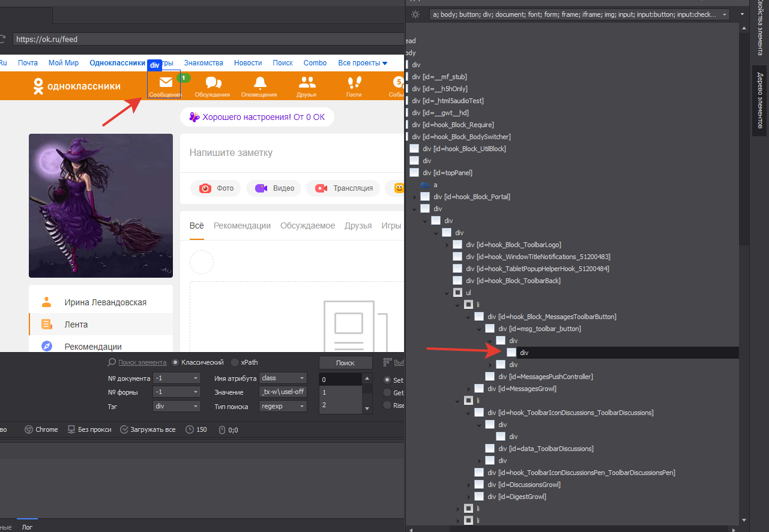Click the Поиск элемента link
769x532 pixels.
[x=142, y=362]
